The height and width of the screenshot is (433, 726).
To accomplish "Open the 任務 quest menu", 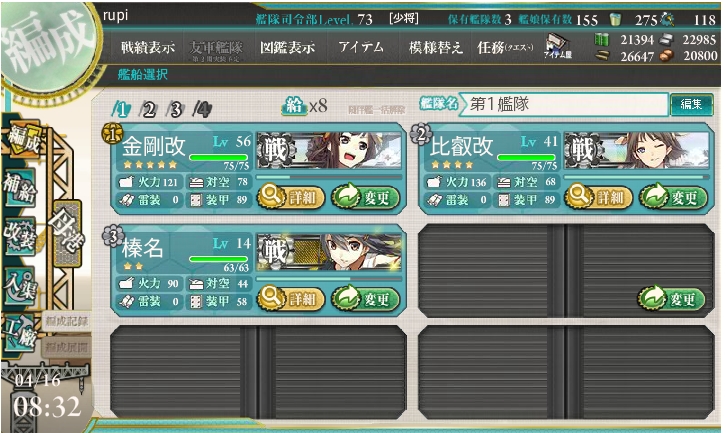I will (505, 47).
